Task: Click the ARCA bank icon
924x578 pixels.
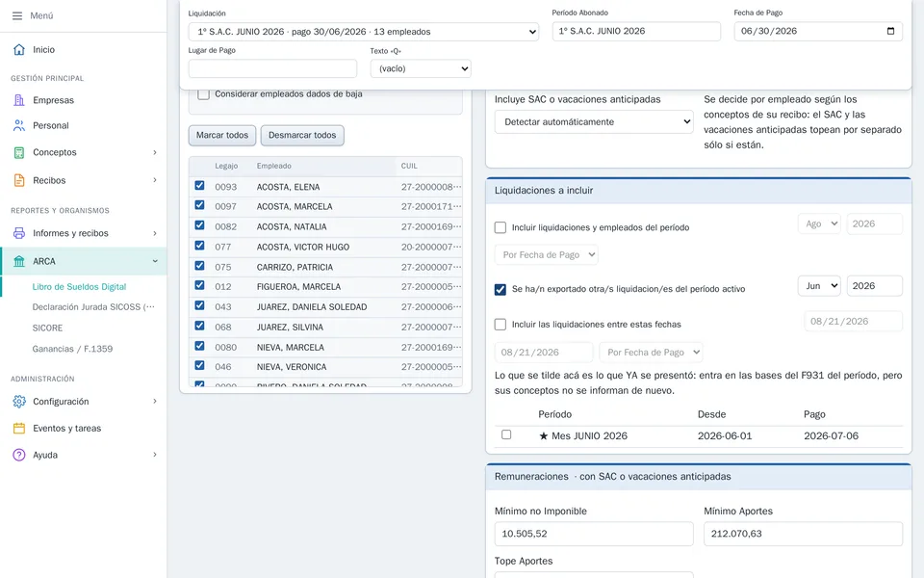Action: (x=19, y=261)
